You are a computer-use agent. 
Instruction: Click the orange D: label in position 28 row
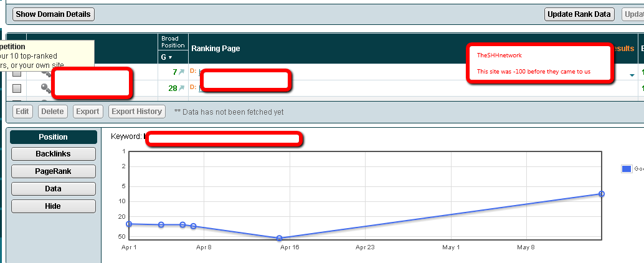click(x=193, y=87)
